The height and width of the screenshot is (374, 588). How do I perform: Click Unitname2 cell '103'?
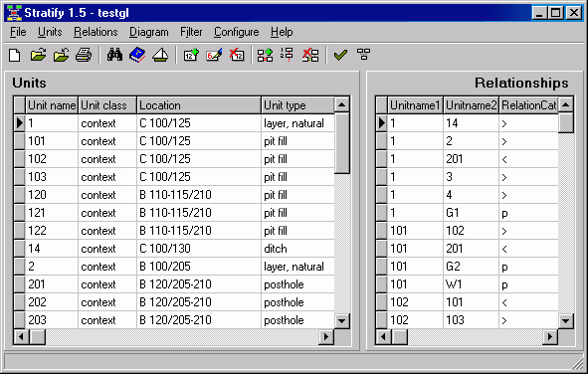coord(471,320)
